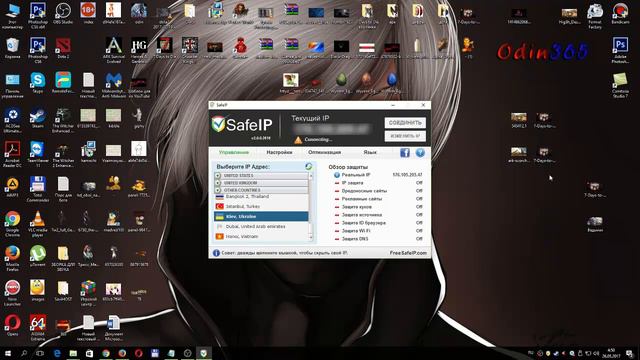Select Hanoi, Vietnam server
Screen dimensions: 640x360
pyautogui.click(x=261, y=236)
